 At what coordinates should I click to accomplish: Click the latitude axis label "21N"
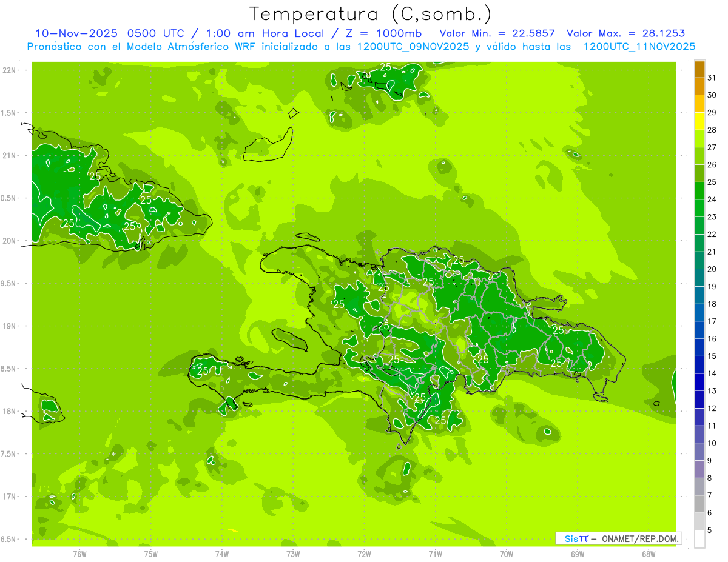pos(10,155)
